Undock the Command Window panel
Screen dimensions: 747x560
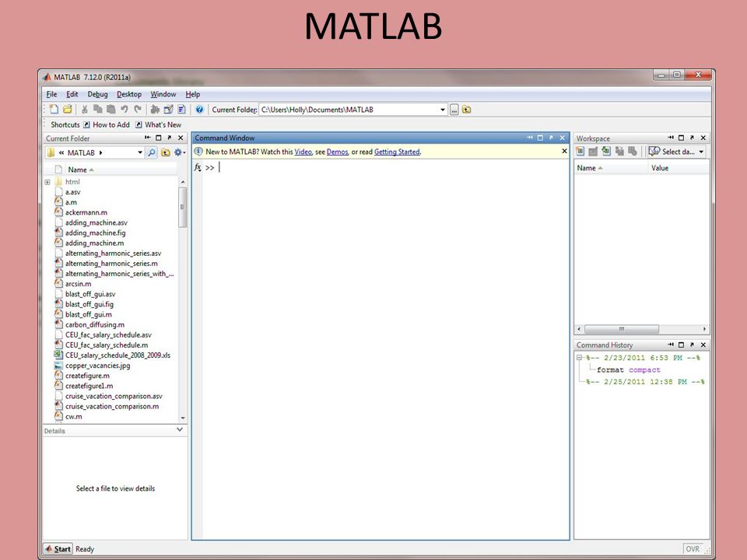pos(551,138)
